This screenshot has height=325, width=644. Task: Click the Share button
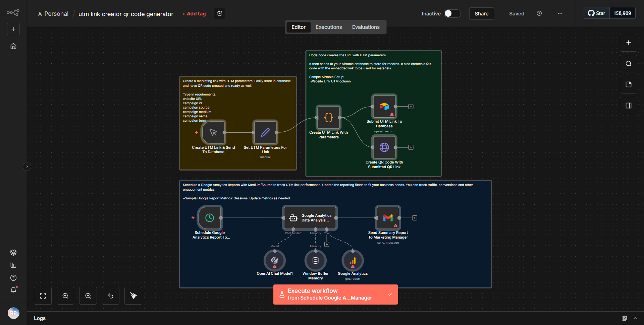(x=481, y=13)
